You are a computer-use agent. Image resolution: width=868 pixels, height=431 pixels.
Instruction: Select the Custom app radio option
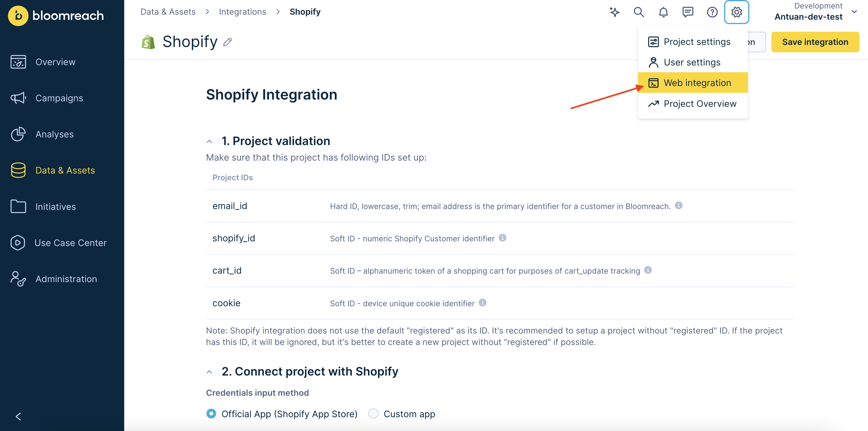click(x=373, y=413)
